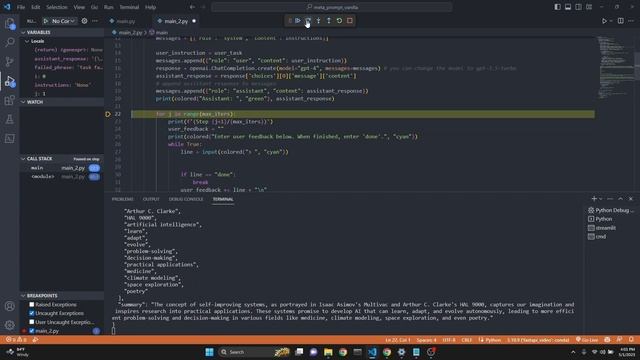Screen dimensions: 640x360
Task: Collapse the VARIABLES section
Action: tap(62, 32)
